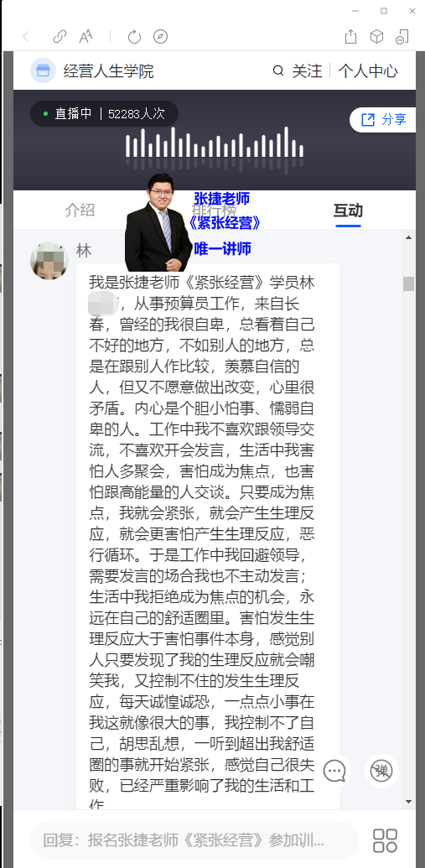
Task: Copy the page link via the chain icon
Action: tap(60, 37)
